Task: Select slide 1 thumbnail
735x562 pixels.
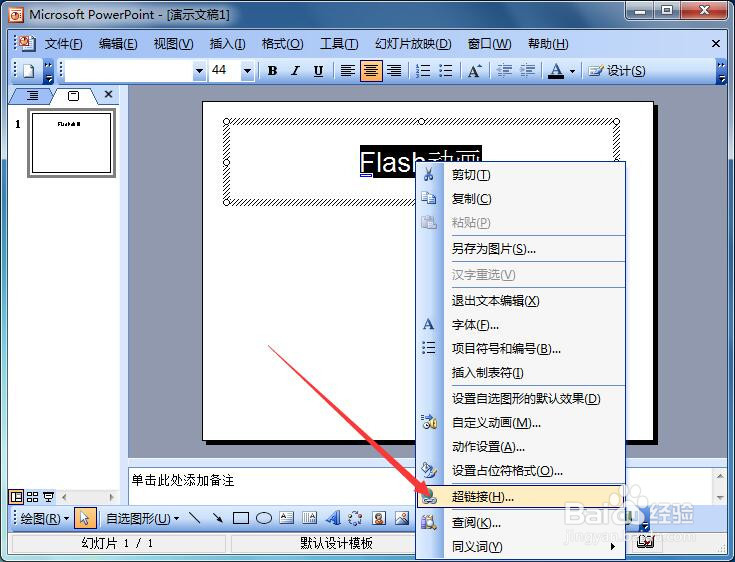Action: [71, 143]
